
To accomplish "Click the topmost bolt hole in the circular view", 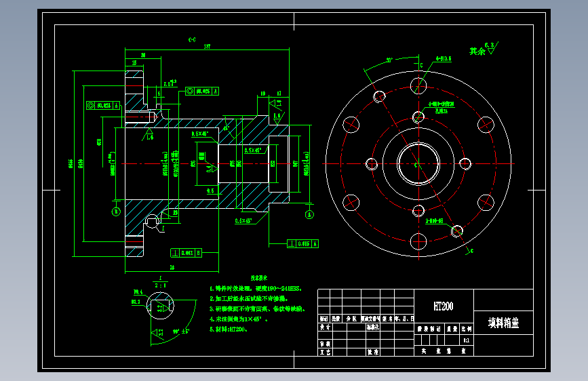I will click(x=418, y=86).
